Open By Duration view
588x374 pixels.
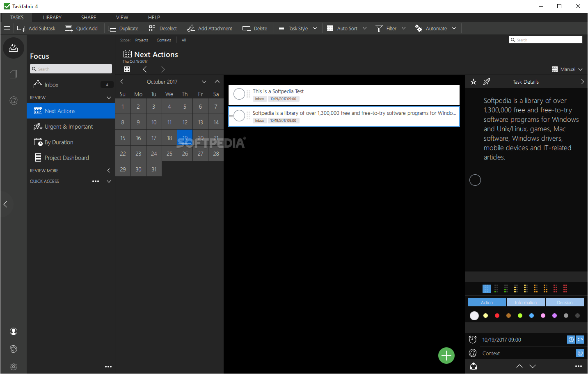[x=71, y=142]
